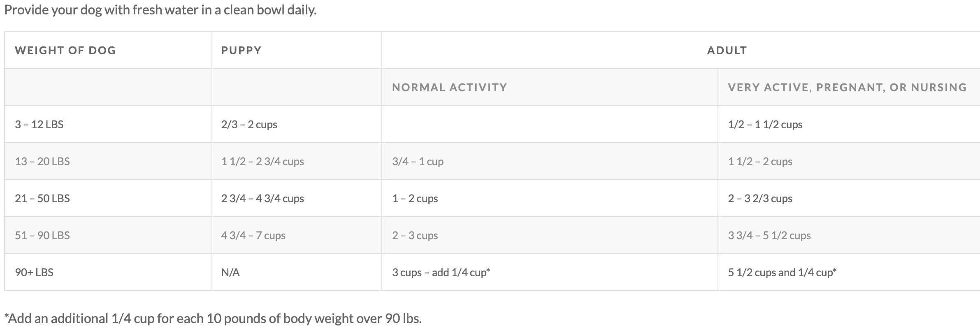
Task: Select the 3 3/4 – 5 1/2 cups cell
Action: pyautogui.click(x=769, y=235)
